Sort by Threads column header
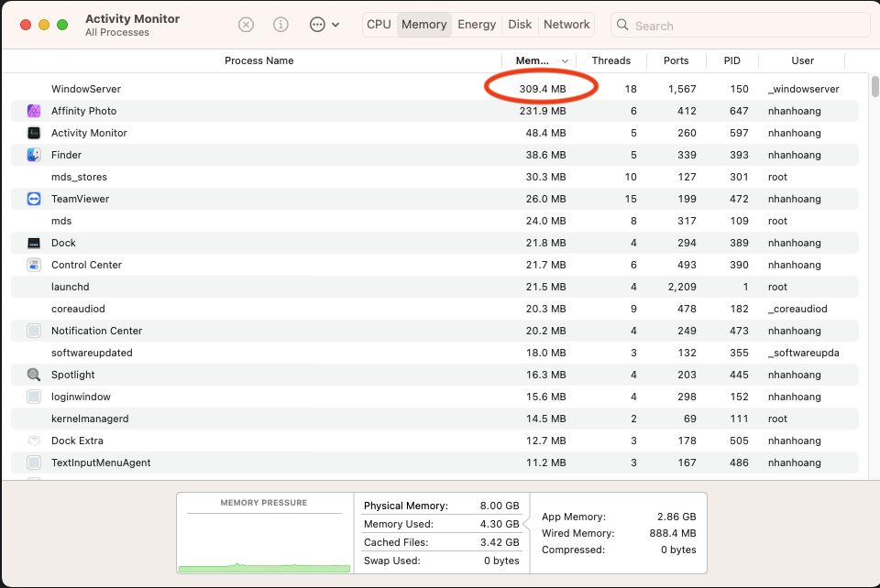The image size is (880, 588). pos(611,60)
